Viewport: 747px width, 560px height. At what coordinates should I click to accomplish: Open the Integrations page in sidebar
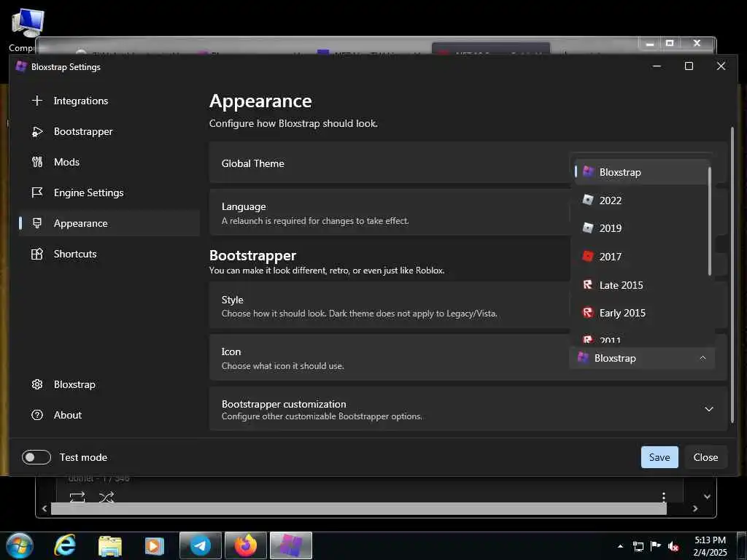pyautogui.click(x=109, y=101)
